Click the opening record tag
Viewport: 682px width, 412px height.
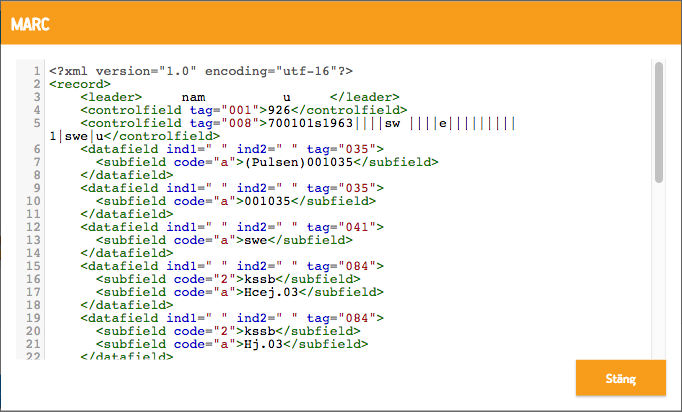80,84
